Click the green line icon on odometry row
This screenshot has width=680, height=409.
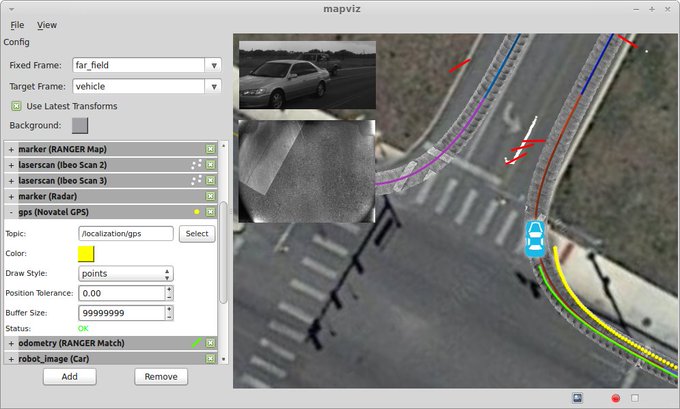196,343
